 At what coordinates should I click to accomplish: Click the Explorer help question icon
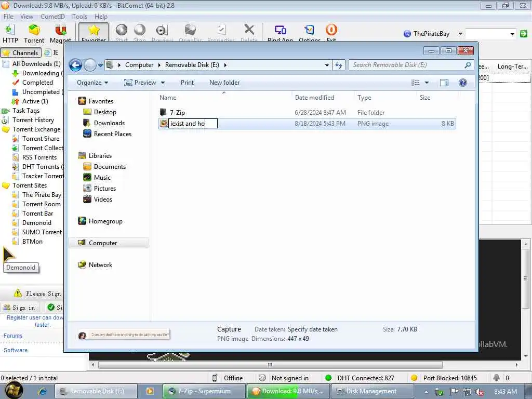tap(462, 83)
